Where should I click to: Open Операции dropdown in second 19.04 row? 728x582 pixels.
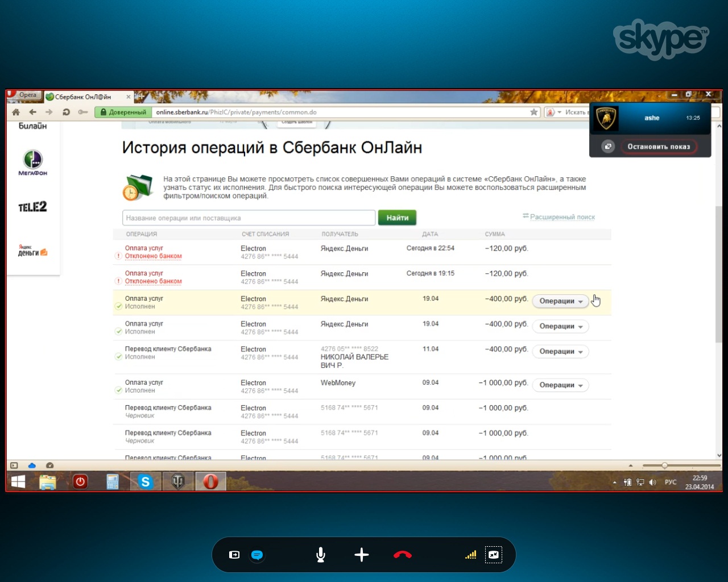pyautogui.click(x=561, y=326)
